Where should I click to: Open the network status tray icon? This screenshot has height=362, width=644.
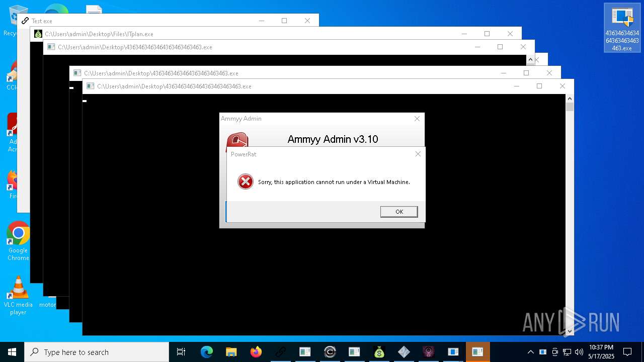pyautogui.click(x=567, y=352)
